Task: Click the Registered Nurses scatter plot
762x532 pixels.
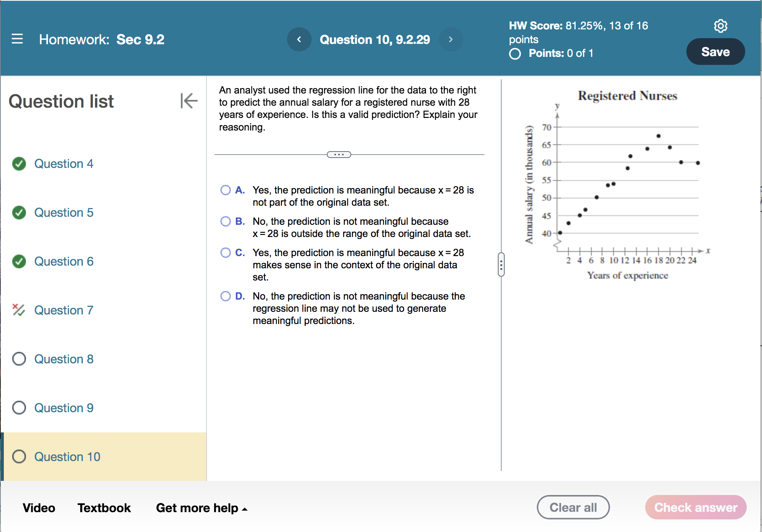Action: [627, 187]
